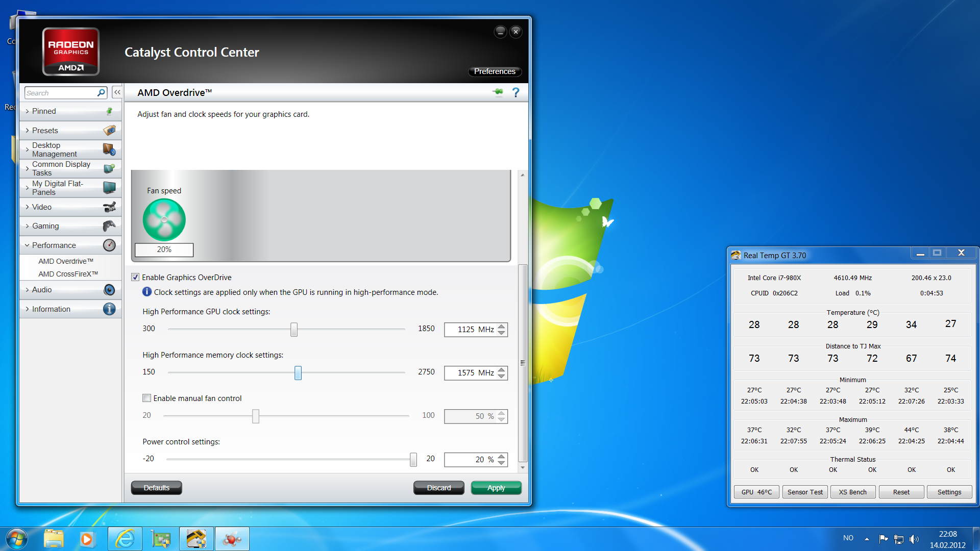Screen dimensions: 980x551
Task: Click the My Digital Flat-Panels monitor icon
Action: click(109, 188)
